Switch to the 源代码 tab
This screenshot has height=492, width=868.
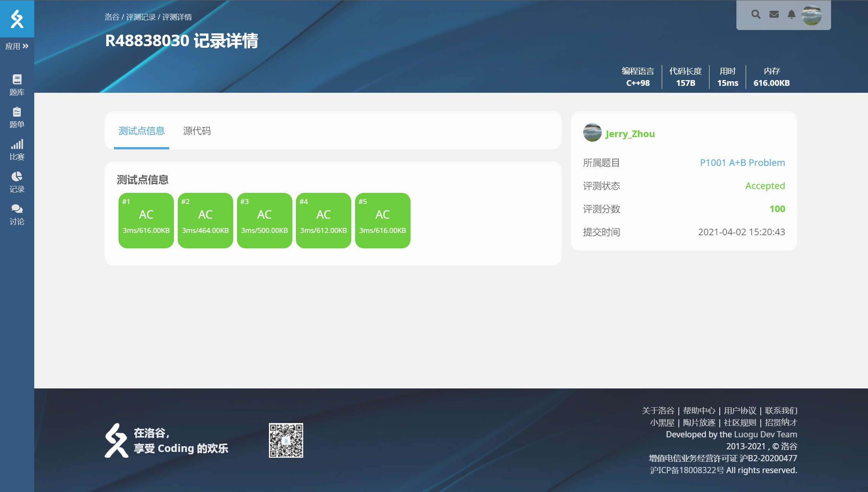click(197, 131)
